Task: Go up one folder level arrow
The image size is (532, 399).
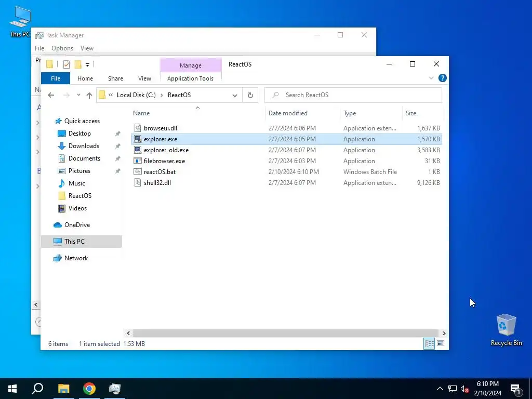Action: tap(89, 95)
